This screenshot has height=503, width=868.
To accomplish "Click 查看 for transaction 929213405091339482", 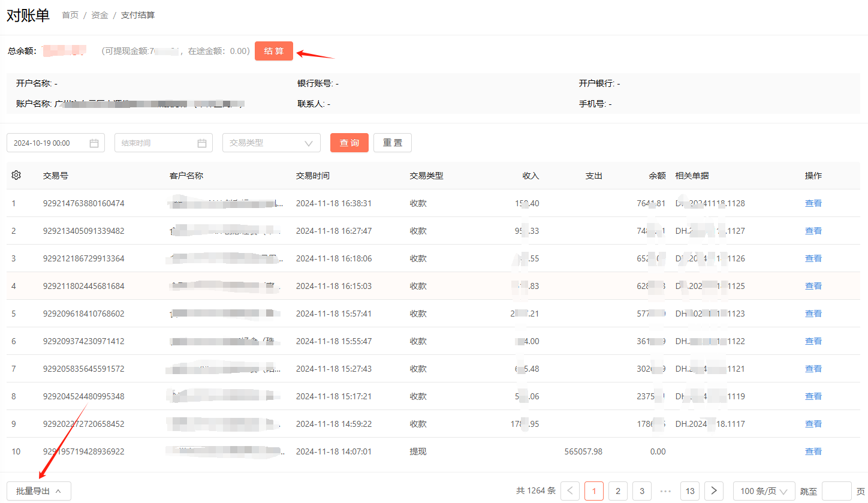I will pos(813,231).
